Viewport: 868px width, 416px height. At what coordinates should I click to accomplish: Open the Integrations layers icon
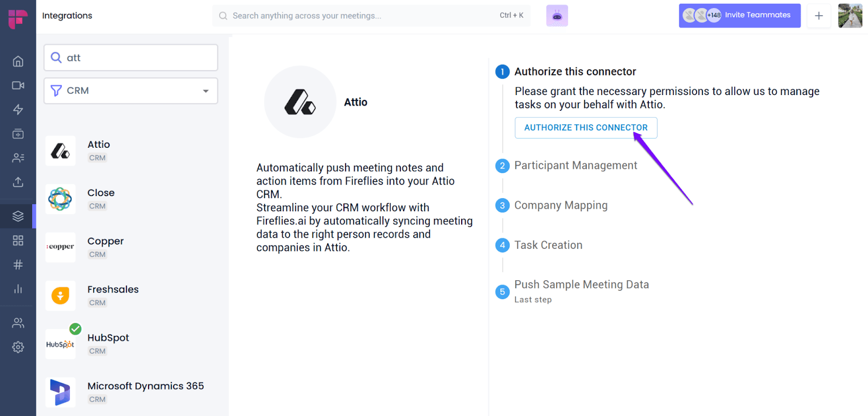(x=18, y=216)
